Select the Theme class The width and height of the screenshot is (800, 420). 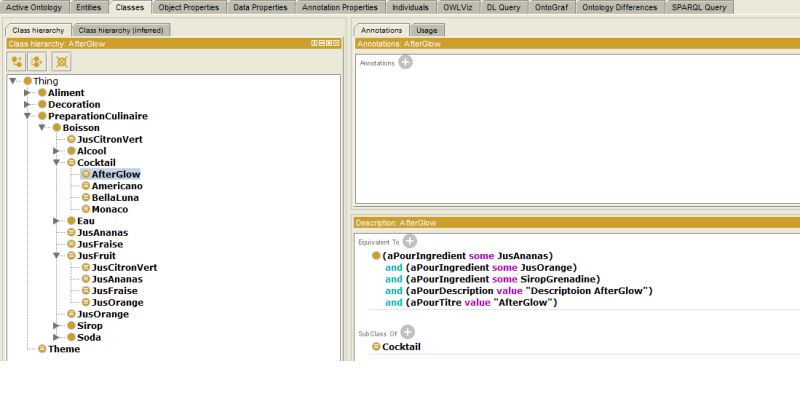(x=64, y=349)
